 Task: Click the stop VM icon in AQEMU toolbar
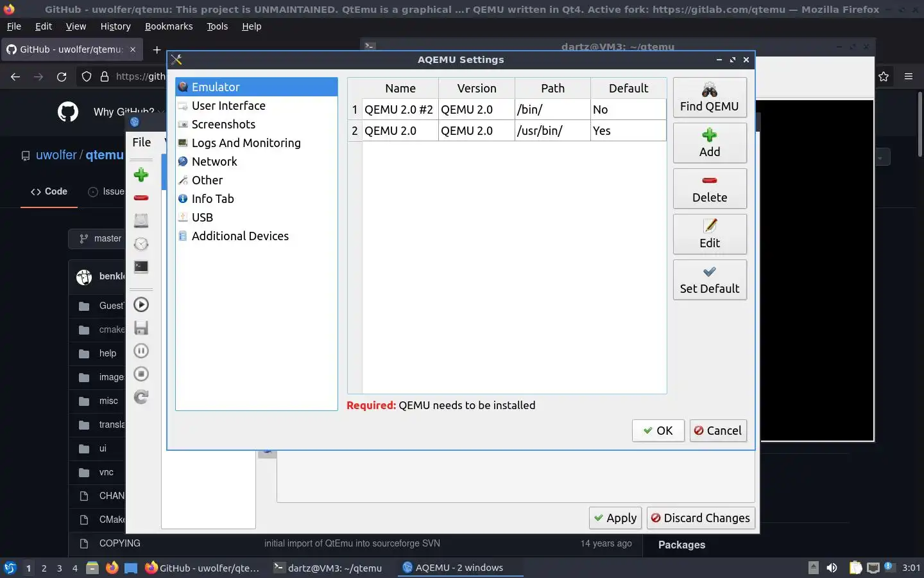point(141,374)
